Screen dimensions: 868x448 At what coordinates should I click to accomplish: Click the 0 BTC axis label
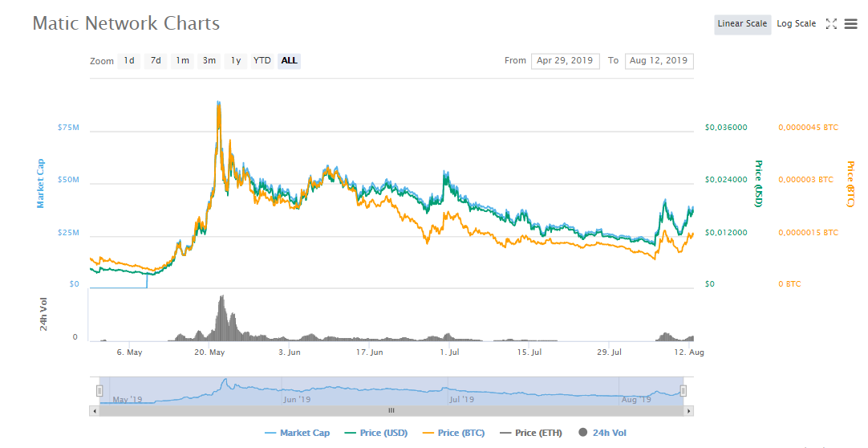click(x=789, y=284)
